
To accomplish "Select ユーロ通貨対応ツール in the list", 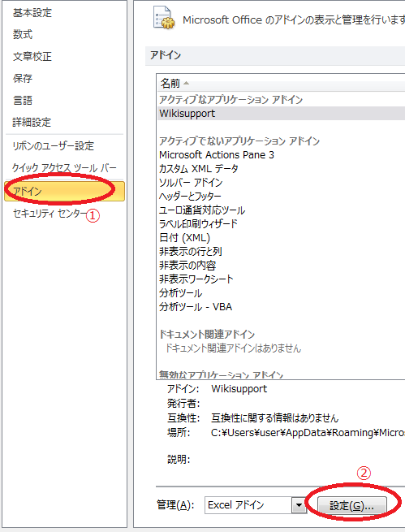I will (202, 210).
